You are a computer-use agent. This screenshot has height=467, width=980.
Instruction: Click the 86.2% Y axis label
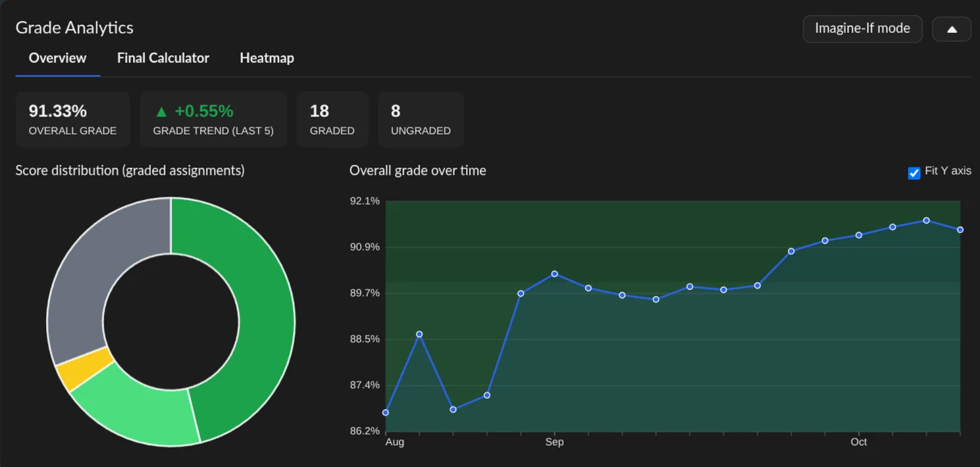point(365,431)
